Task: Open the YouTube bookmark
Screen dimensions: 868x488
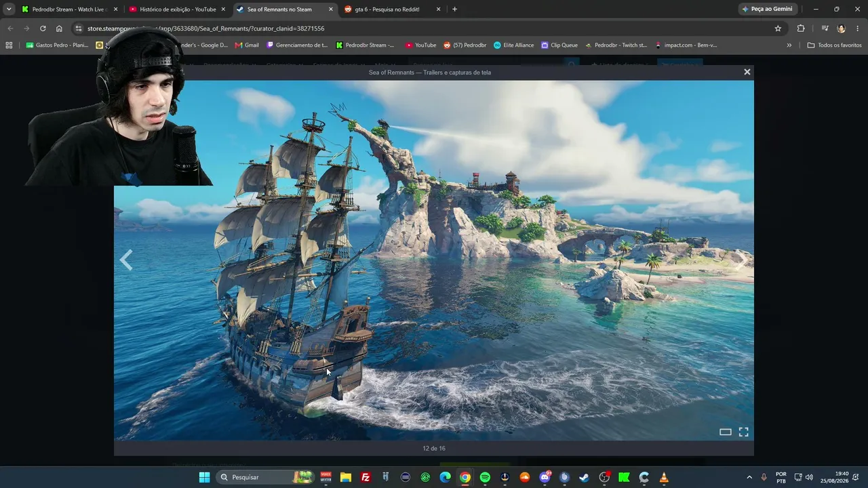Action: [420, 45]
